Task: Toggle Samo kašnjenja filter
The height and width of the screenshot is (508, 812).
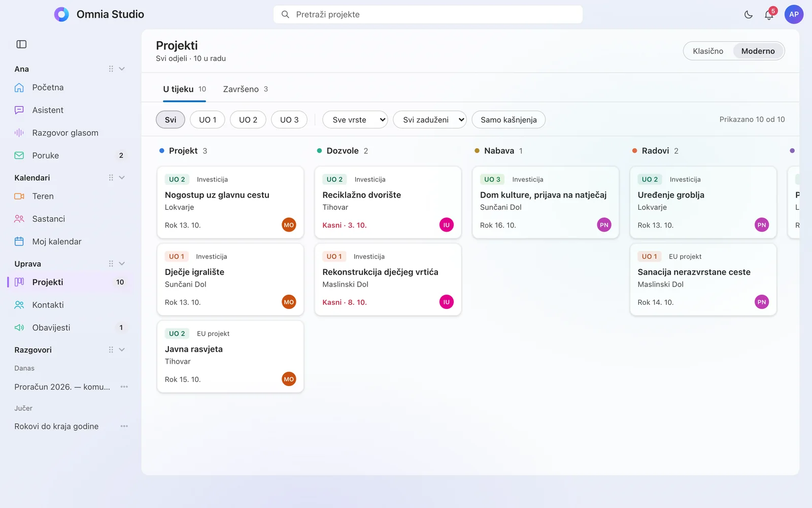Action: (x=509, y=120)
